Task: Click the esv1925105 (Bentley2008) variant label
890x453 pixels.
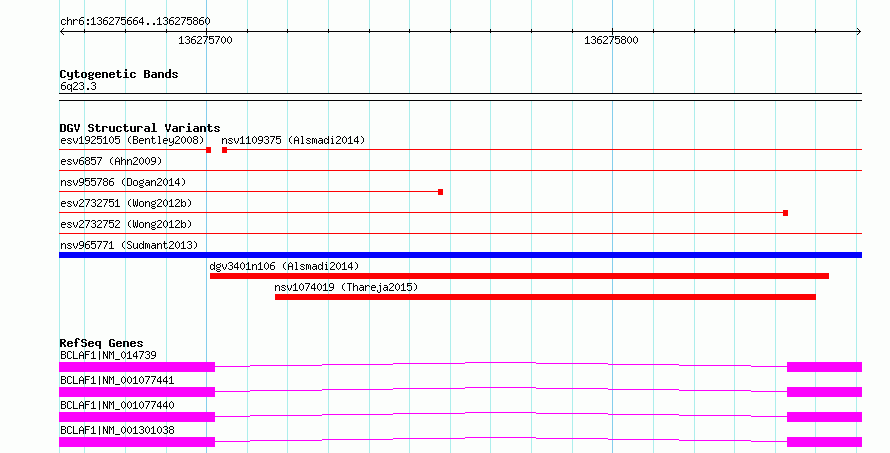Action: click(132, 140)
